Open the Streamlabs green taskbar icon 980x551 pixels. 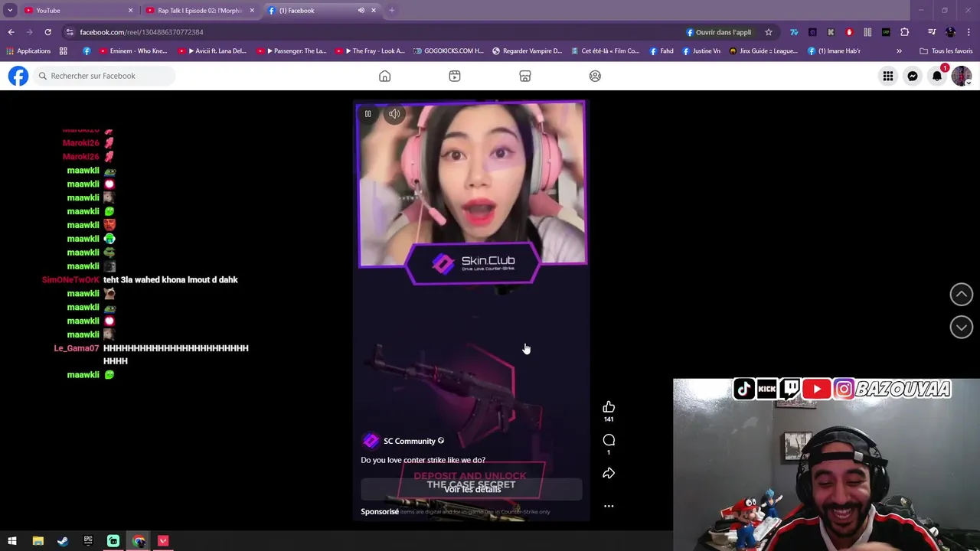113,541
